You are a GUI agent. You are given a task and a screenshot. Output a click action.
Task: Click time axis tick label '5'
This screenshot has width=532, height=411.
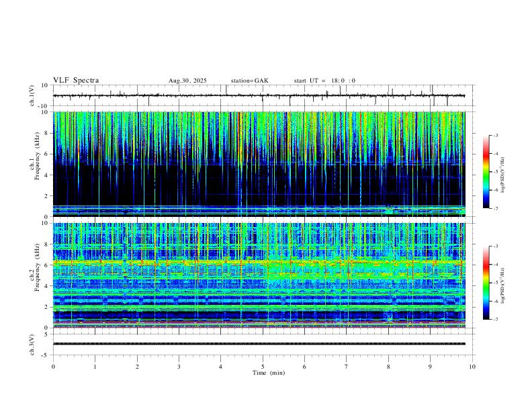[263, 367]
